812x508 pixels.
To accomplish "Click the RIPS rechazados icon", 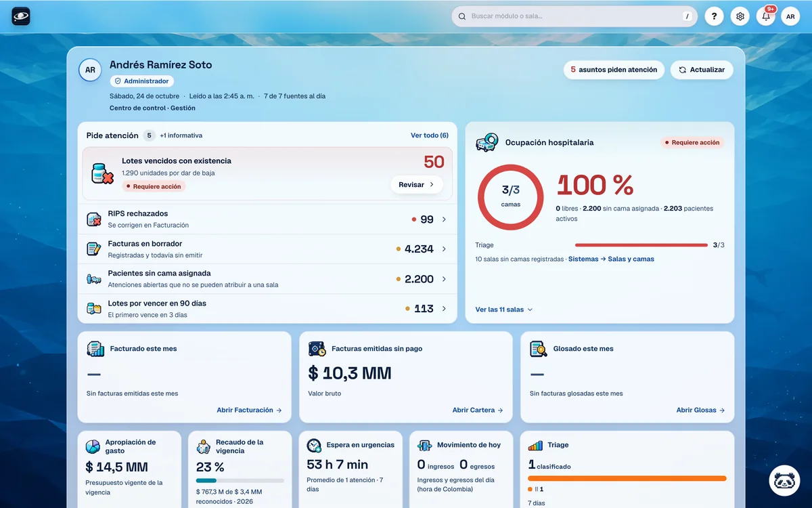I will tap(94, 219).
